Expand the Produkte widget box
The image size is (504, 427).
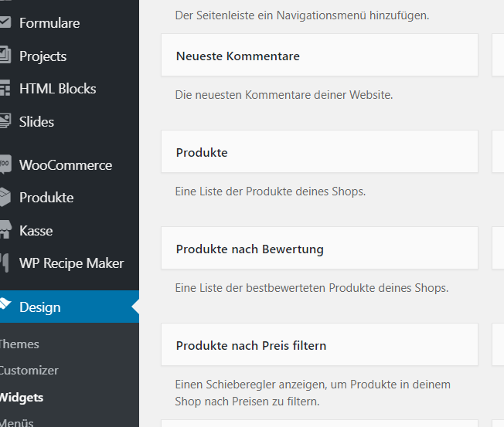coord(319,152)
